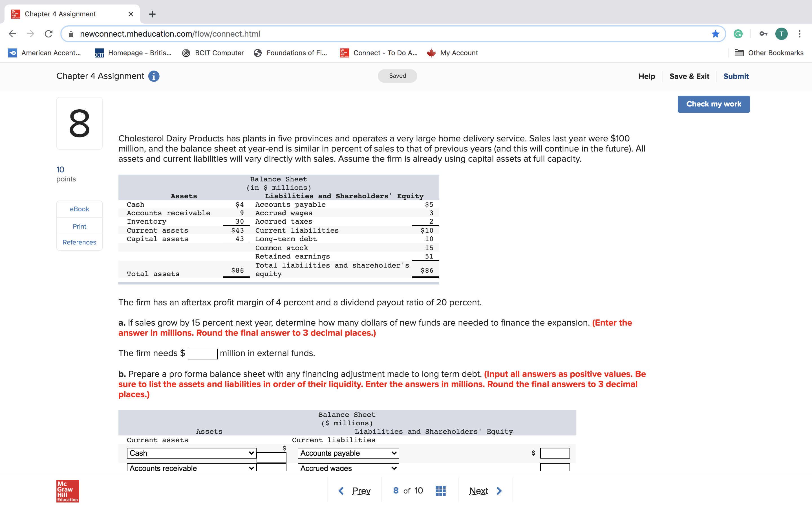812x507 pixels.
Task: Click the password key icon
Action: [763, 34]
